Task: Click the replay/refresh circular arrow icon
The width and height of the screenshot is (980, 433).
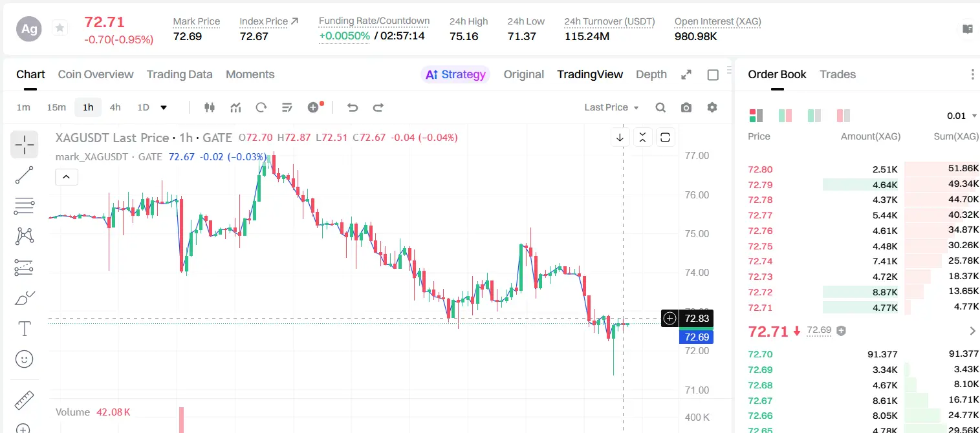Action: (x=261, y=107)
